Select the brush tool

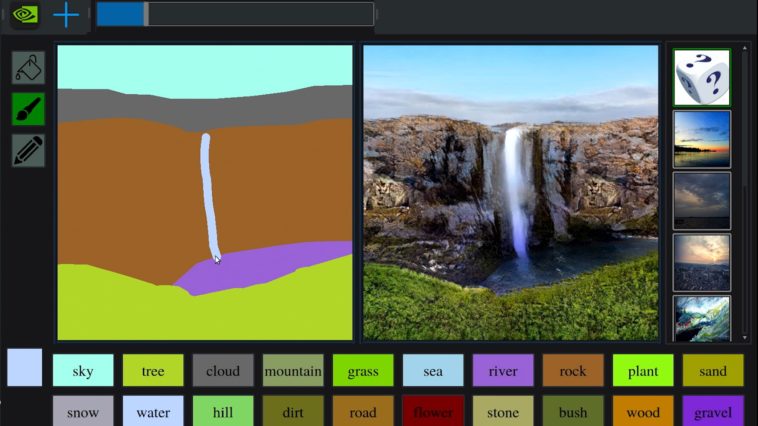pyautogui.click(x=28, y=109)
